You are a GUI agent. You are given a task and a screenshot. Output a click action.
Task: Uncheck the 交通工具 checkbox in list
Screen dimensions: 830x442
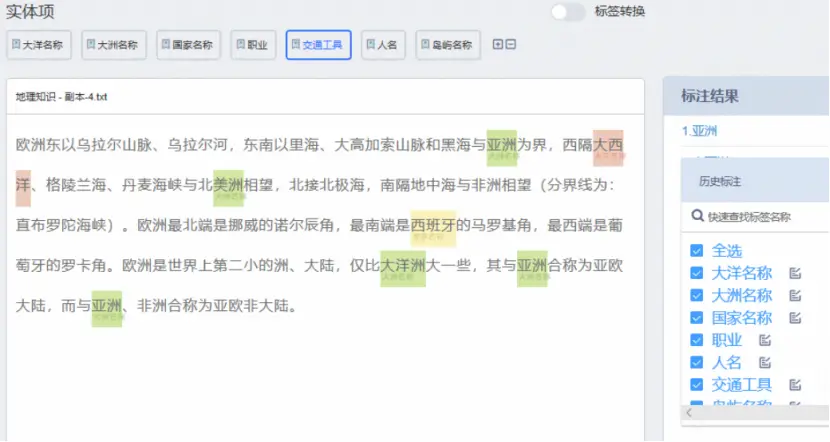697,384
